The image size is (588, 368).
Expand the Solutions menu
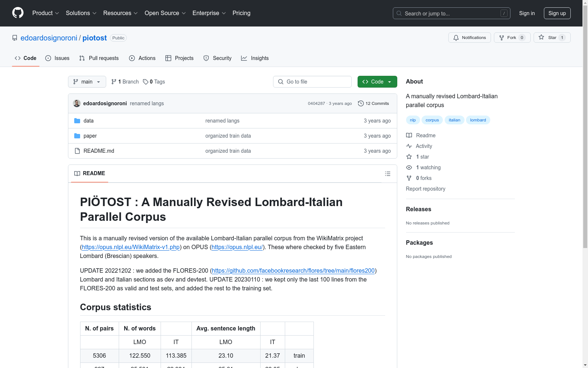81,13
